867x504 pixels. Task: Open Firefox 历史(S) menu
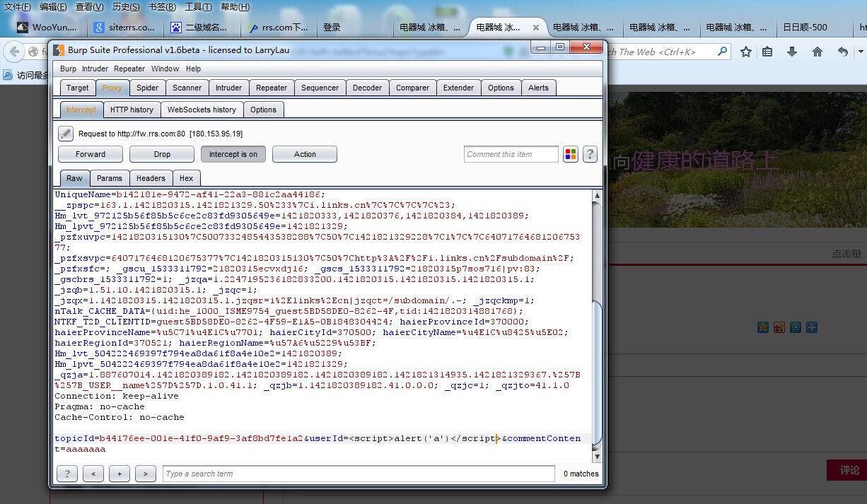pos(126,7)
